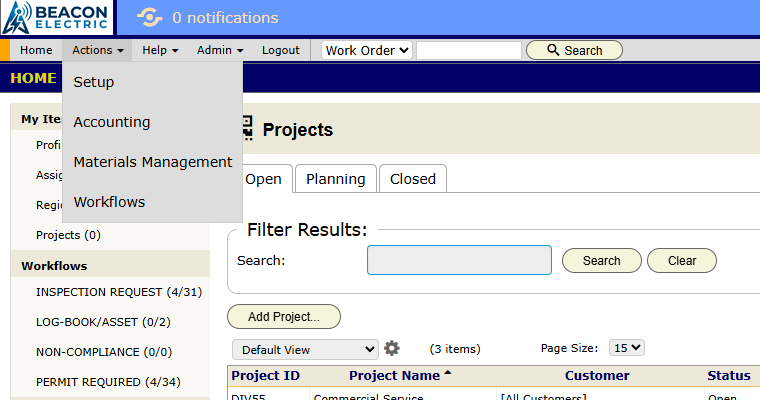Click the Filter Results Search button
The width and height of the screenshot is (760, 400).
[x=602, y=261]
